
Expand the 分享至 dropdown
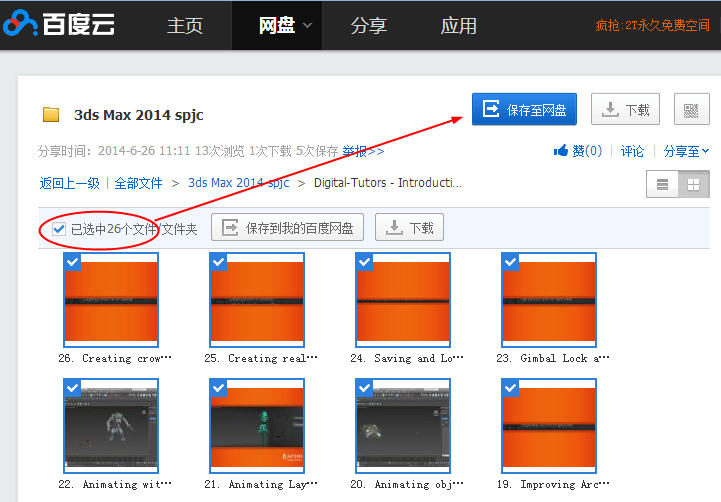[x=686, y=151]
